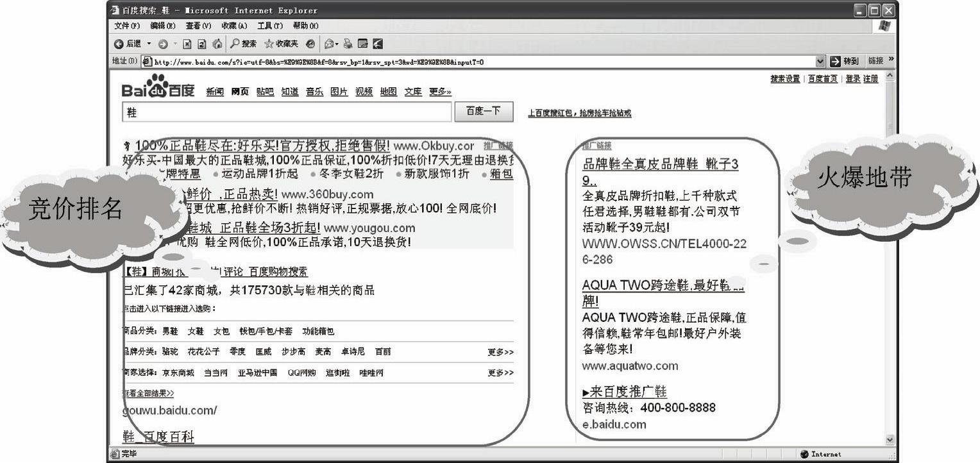Click the Stop loading icon
This screenshot has height=463, width=980.
187,44
